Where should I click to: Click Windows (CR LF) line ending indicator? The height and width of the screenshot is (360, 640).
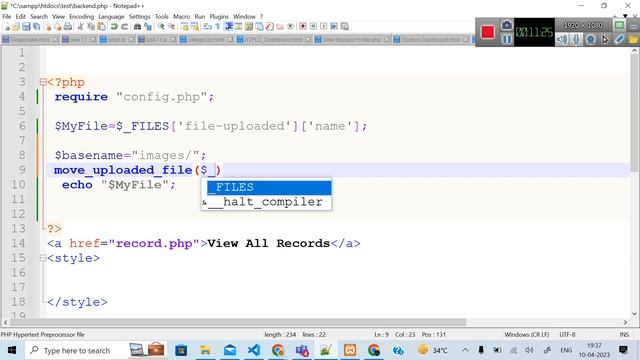(527, 334)
